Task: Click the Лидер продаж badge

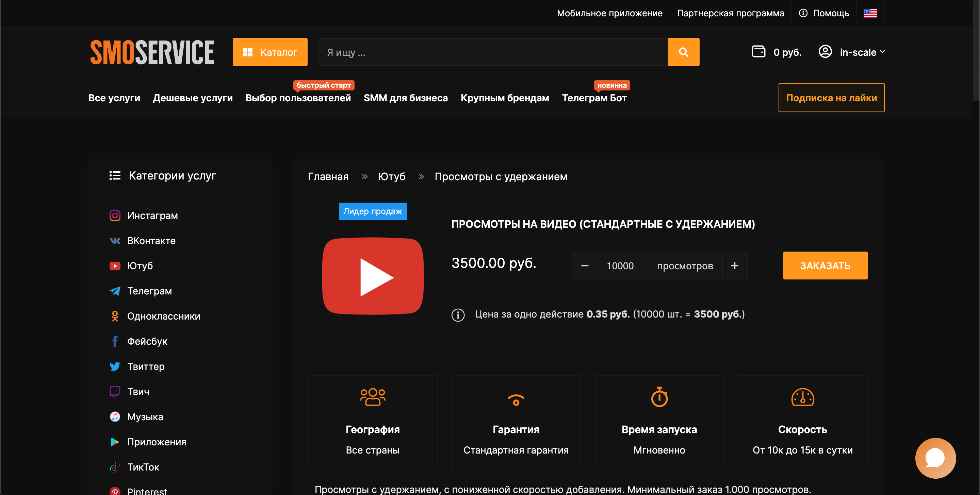Action: (x=373, y=211)
